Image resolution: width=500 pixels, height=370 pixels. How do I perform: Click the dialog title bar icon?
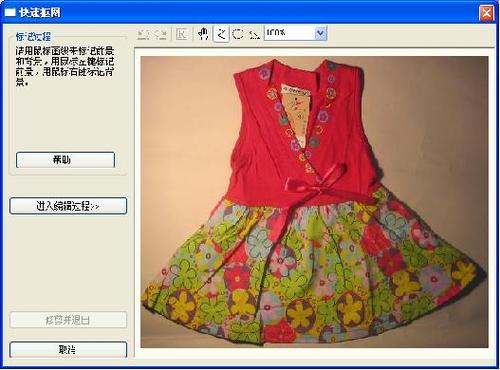tap(10, 13)
